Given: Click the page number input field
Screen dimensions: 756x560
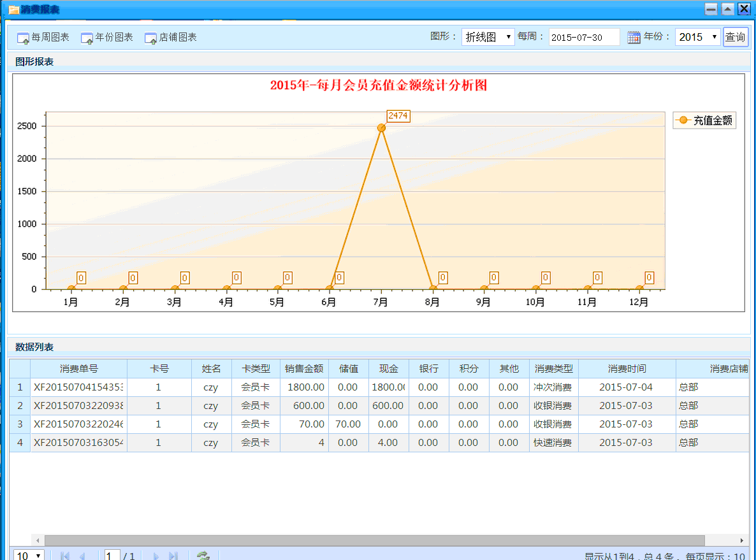Looking at the screenshot, I should click(112, 556).
